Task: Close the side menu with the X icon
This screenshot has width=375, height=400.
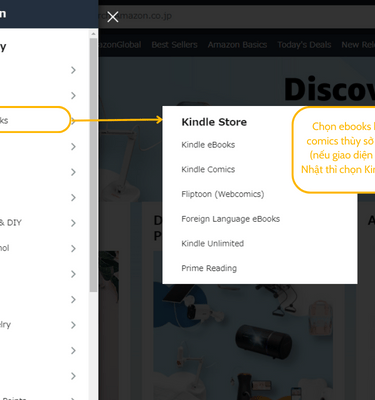Action: pyautogui.click(x=113, y=17)
